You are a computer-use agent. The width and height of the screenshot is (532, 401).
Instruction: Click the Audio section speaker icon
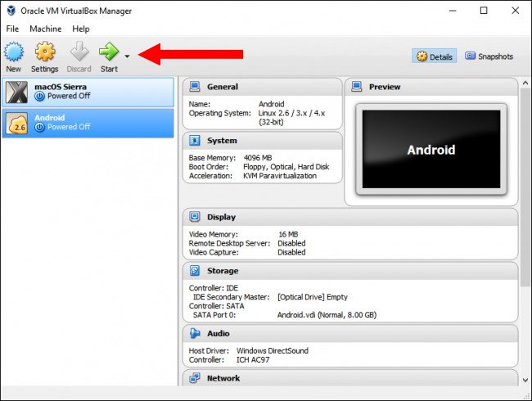[x=195, y=334]
